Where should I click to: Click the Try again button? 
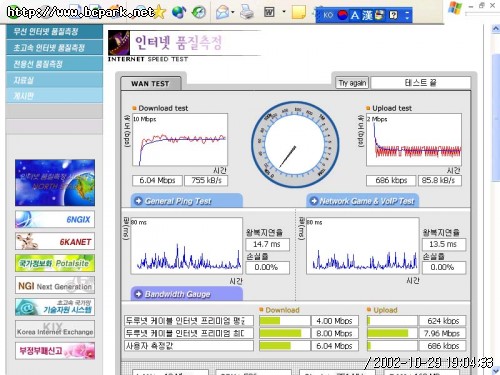pyautogui.click(x=352, y=83)
